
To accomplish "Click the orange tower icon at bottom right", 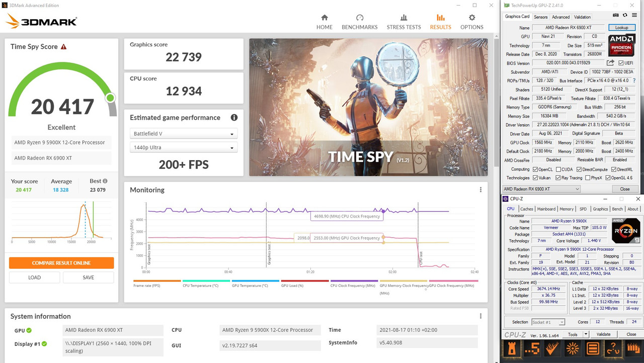I will (x=512, y=348).
